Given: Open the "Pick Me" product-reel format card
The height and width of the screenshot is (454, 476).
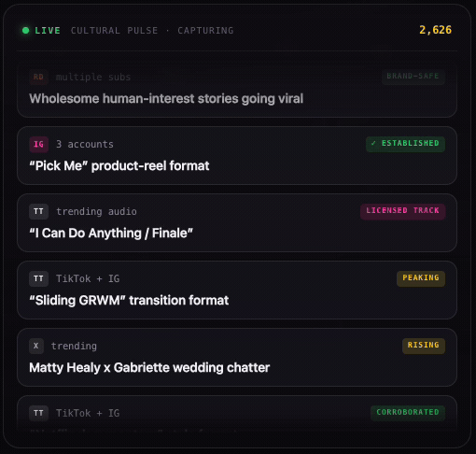Looking at the screenshot, I should (237, 156).
